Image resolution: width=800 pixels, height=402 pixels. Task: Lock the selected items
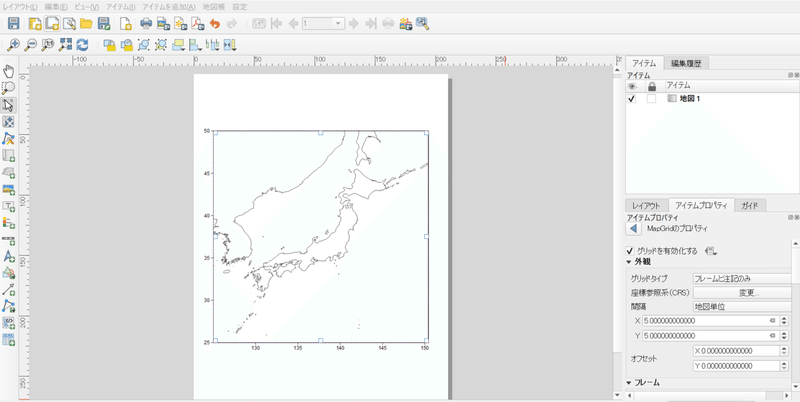pos(109,45)
